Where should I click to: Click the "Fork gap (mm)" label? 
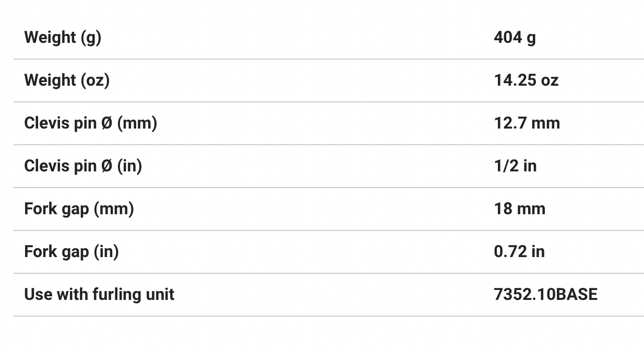coord(79,209)
